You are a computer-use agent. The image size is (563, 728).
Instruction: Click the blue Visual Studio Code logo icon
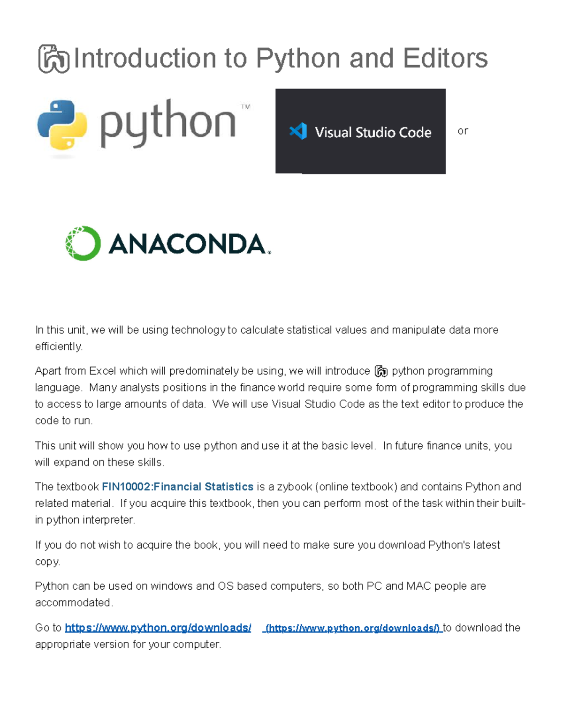pos(298,131)
